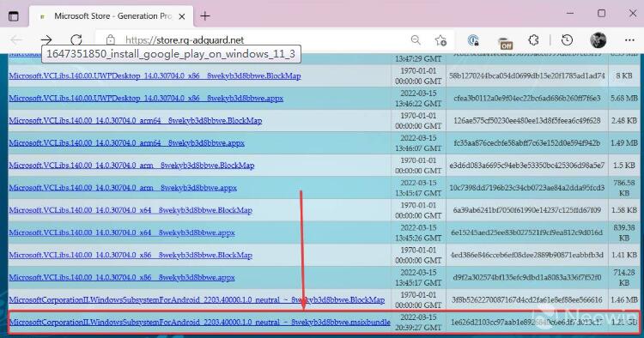Click the 2022-03-15 13:46:07 GMT date
Image resolution: width=644 pixels, height=338 pixels.
tap(418, 142)
